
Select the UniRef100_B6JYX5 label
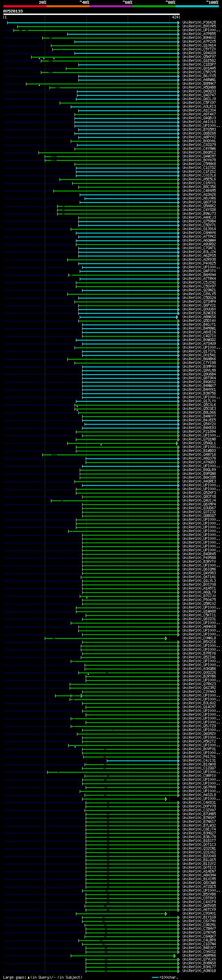pos(199,76)
